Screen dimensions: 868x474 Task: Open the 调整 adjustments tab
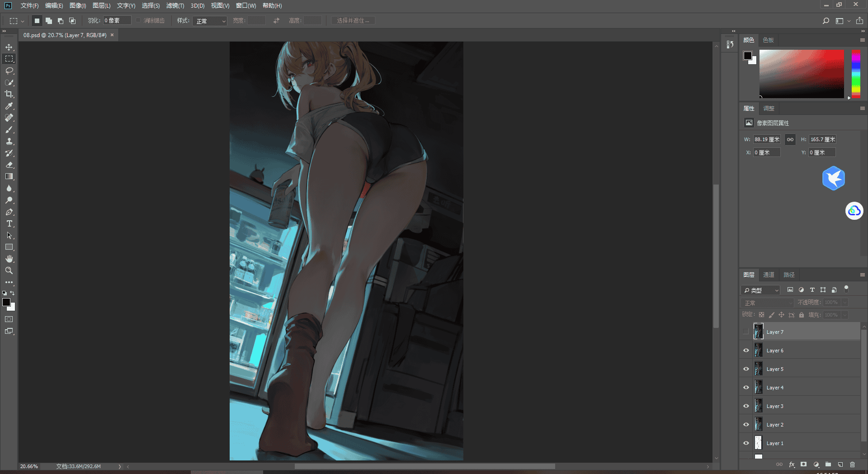point(769,108)
